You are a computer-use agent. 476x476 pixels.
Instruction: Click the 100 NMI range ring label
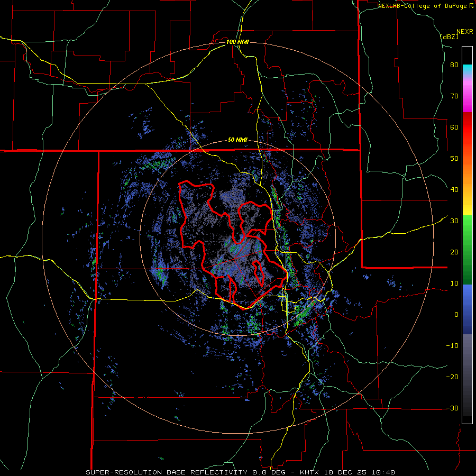tap(237, 42)
